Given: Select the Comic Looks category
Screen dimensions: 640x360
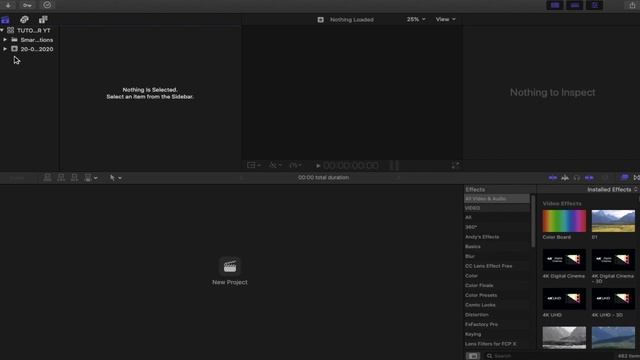Looking at the screenshot, I should point(497,305).
